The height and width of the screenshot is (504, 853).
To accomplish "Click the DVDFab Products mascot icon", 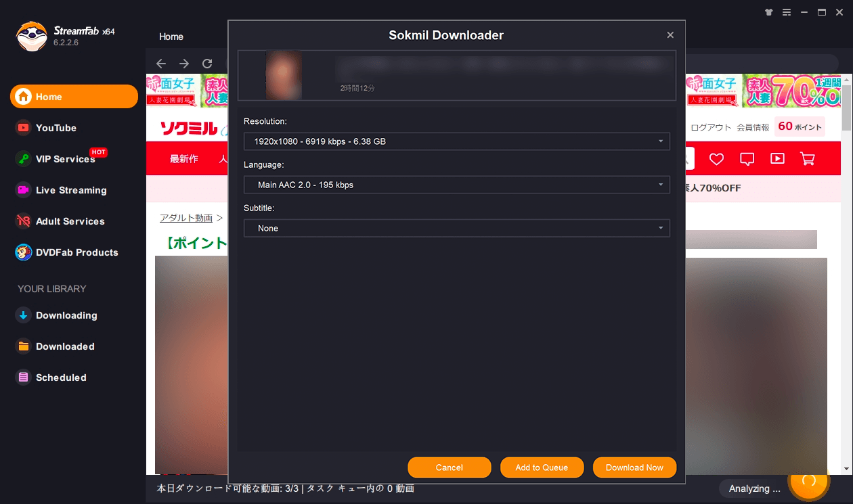I will (24, 252).
